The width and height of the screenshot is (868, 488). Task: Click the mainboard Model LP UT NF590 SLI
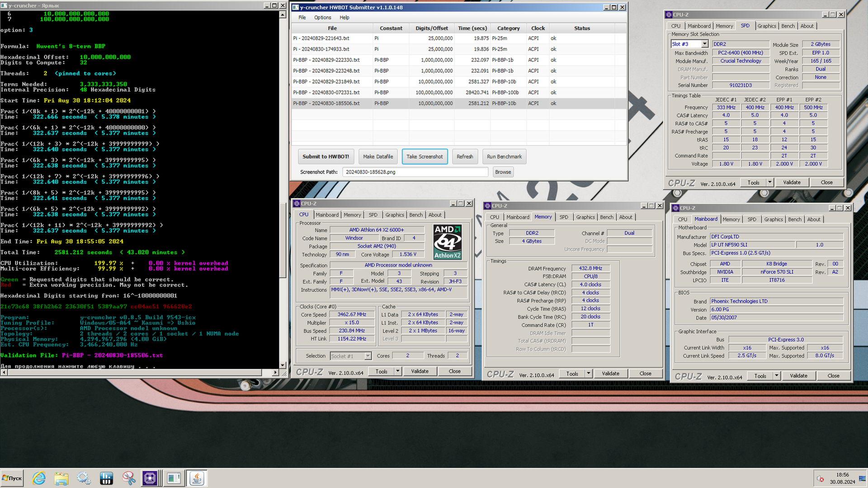point(752,245)
